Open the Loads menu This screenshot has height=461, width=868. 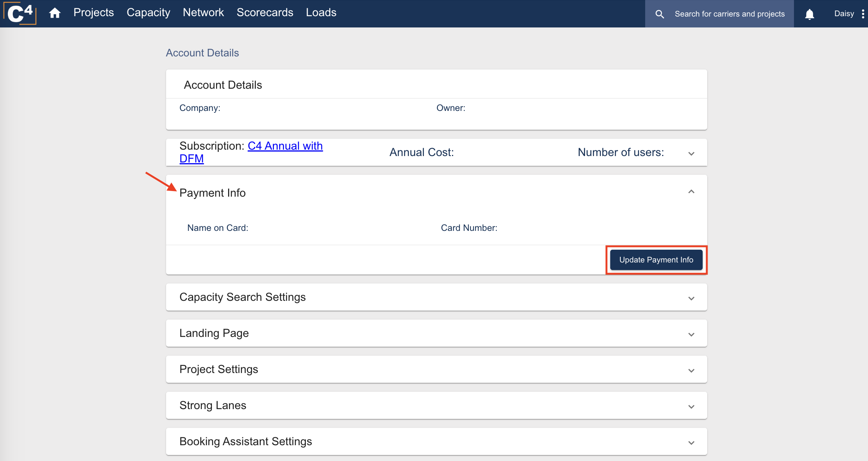click(321, 12)
